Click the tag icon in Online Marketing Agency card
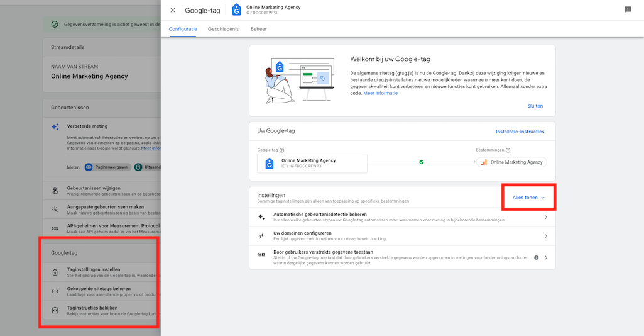 270,163
